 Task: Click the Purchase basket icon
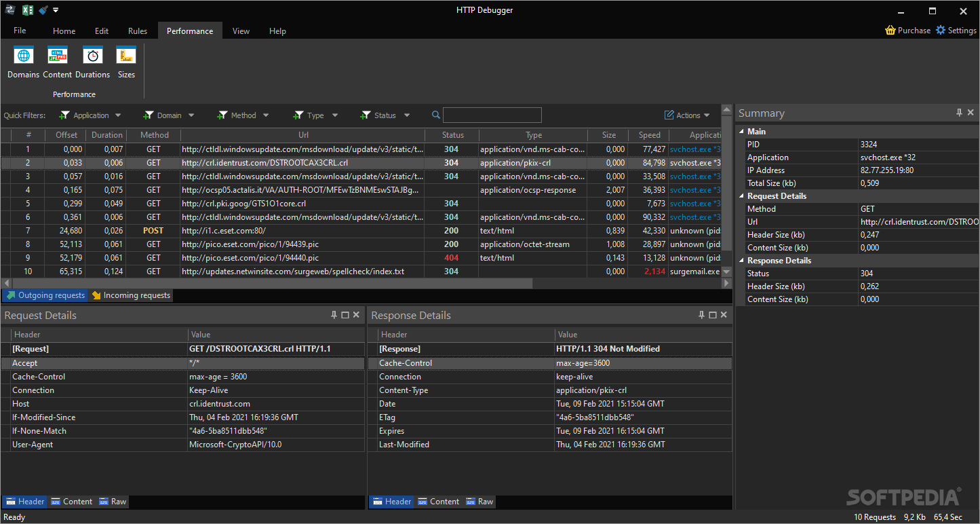click(x=890, y=31)
